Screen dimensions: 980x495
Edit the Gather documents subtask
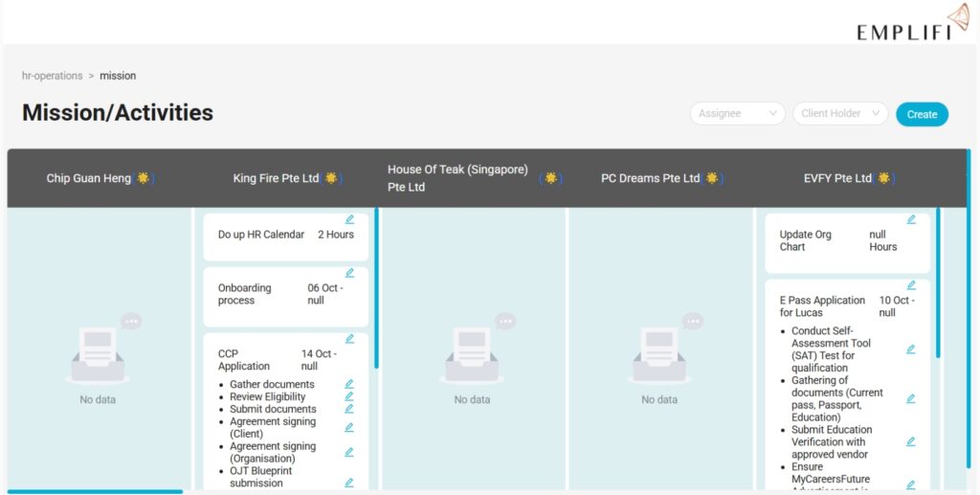coord(349,384)
